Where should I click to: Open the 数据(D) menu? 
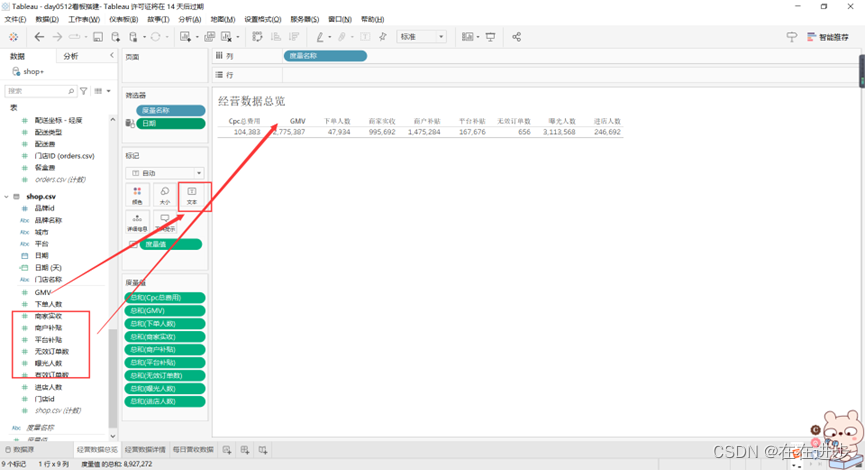[47, 19]
